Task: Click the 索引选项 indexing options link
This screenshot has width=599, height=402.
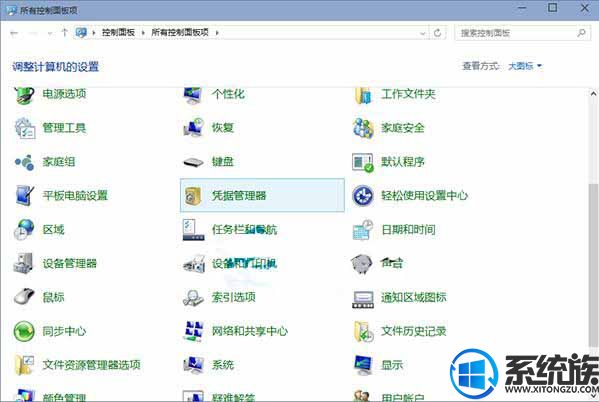Action: (233, 297)
